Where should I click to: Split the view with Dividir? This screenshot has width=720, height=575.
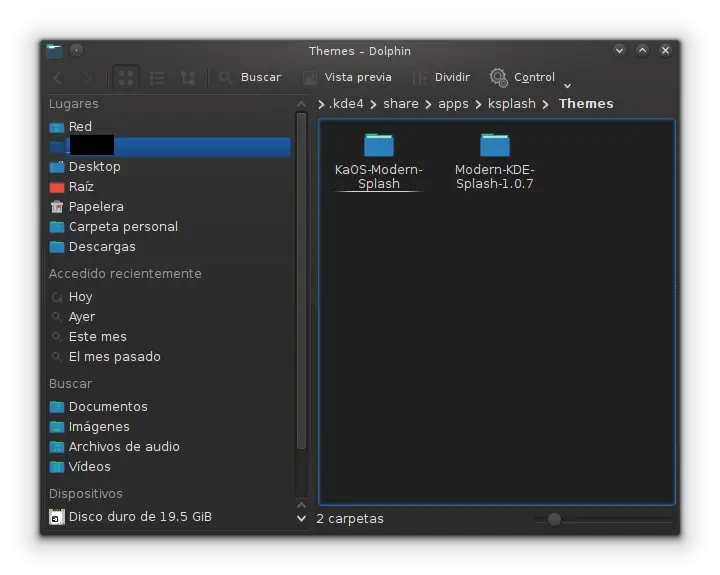tap(441, 77)
